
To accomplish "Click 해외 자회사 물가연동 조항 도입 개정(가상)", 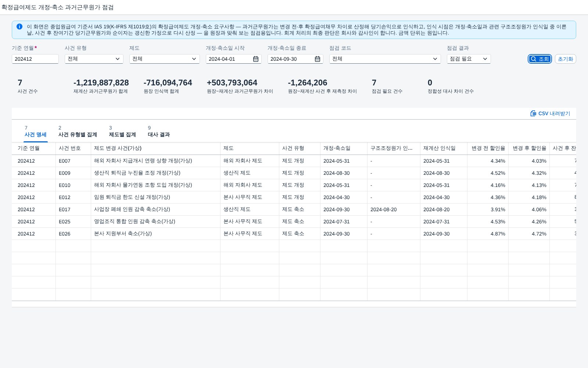I will [143, 185].
